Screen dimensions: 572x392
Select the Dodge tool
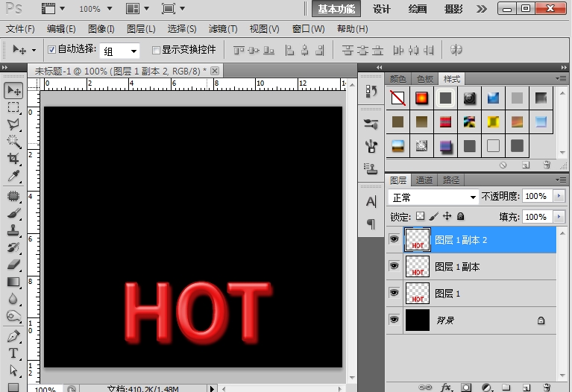coord(13,316)
